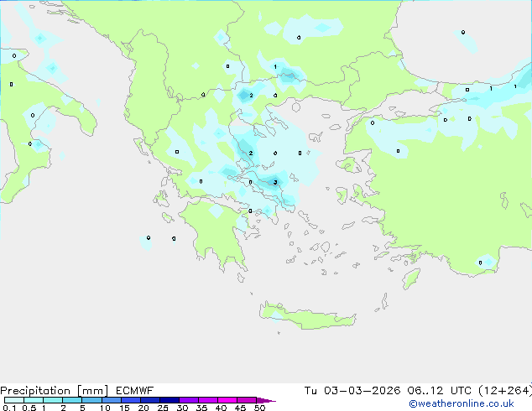This screenshot has height=411, width=532.
Task: Select the 10–15 mm legend color box
Action: point(112,400)
